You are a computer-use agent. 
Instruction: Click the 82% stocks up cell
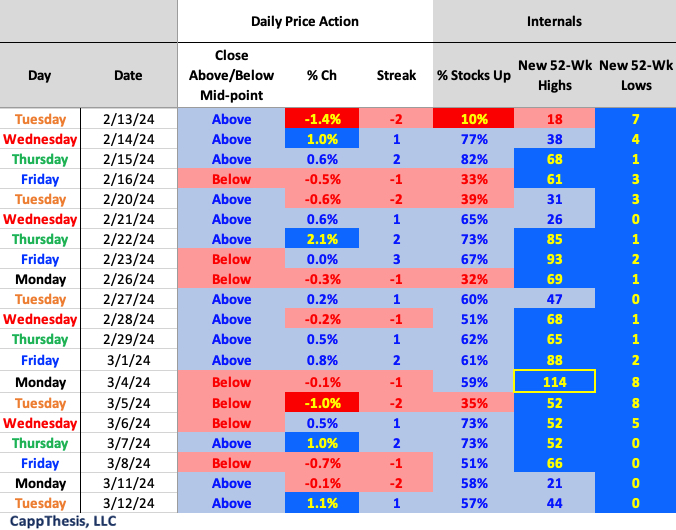474,159
